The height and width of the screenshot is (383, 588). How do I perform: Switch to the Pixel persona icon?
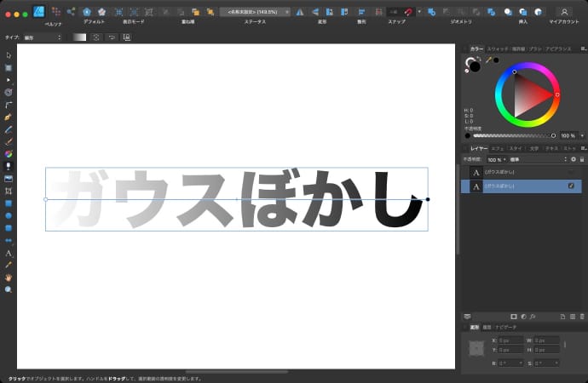click(x=56, y=11)
